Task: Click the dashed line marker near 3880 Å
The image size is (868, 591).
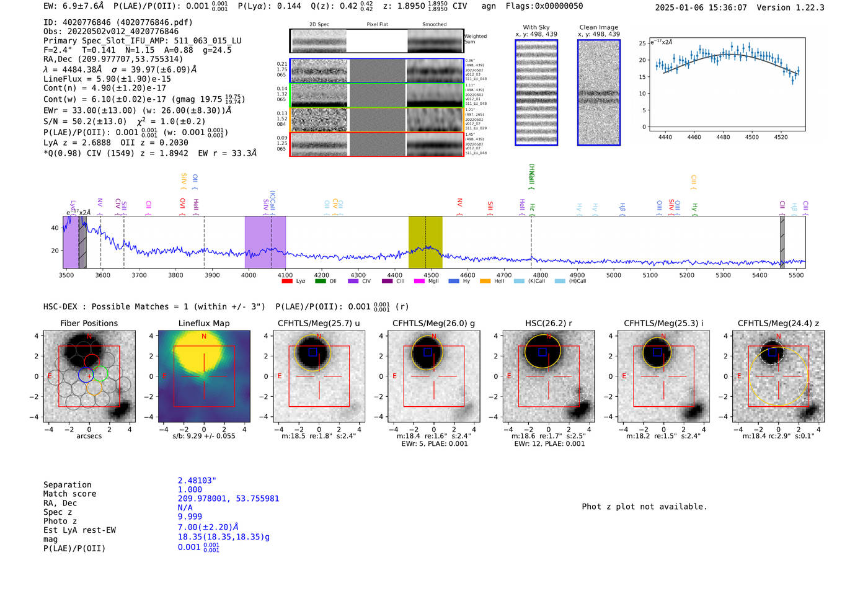Action: tap(204, 242)
